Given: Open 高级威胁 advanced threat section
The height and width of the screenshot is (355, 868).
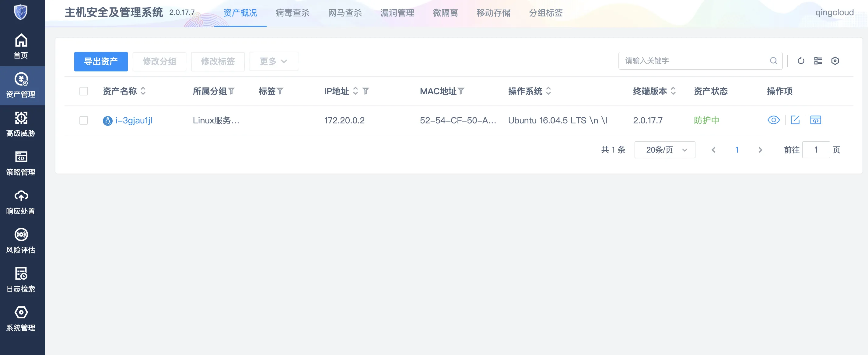Looking at the screenshot, I should coord(21,124).
